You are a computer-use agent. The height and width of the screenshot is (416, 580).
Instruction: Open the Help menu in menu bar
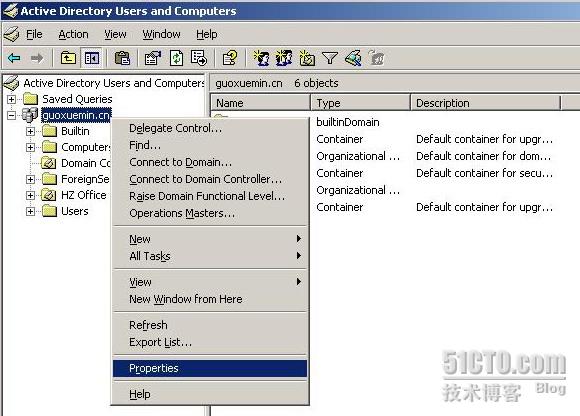206,34
